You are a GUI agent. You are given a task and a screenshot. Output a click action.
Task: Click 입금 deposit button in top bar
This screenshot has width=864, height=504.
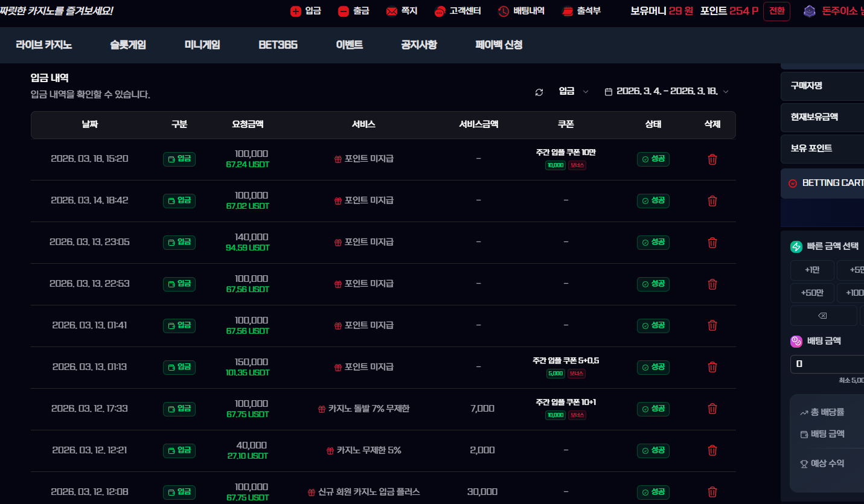tap(306, 11)
